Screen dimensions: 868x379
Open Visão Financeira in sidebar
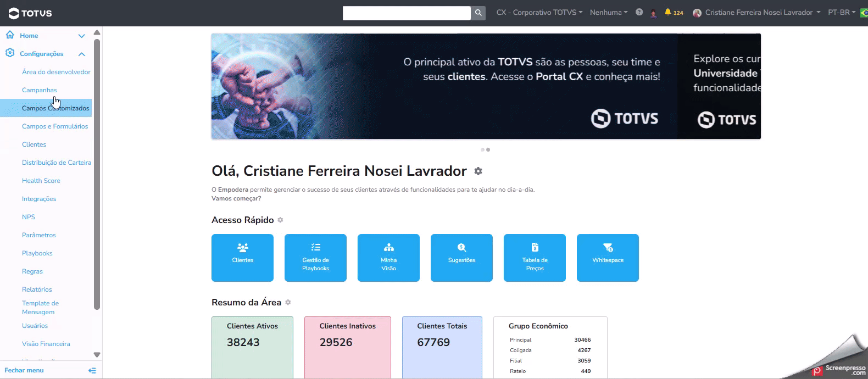coord(46,344)
